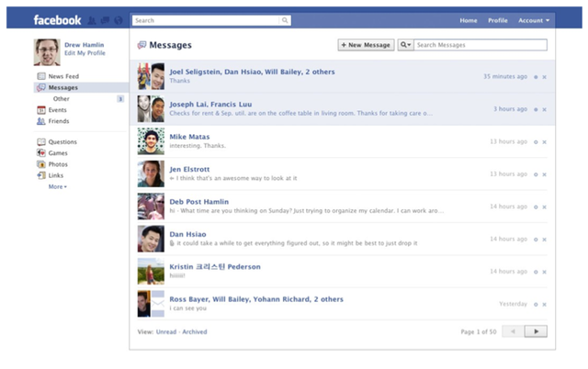Open the messages icon in the top bar
Viewport: 588px width, 369px height.
(105, 20)
